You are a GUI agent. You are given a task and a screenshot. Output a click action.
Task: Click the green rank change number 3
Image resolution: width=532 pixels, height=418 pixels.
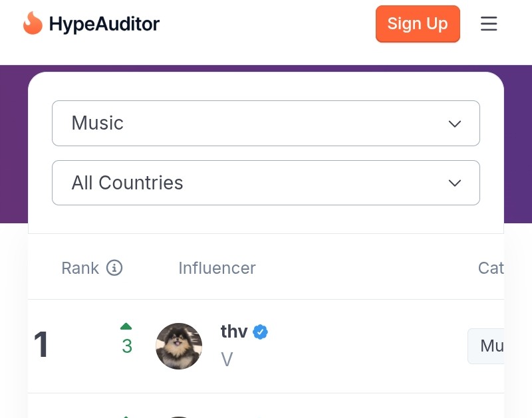coord(127,346)
